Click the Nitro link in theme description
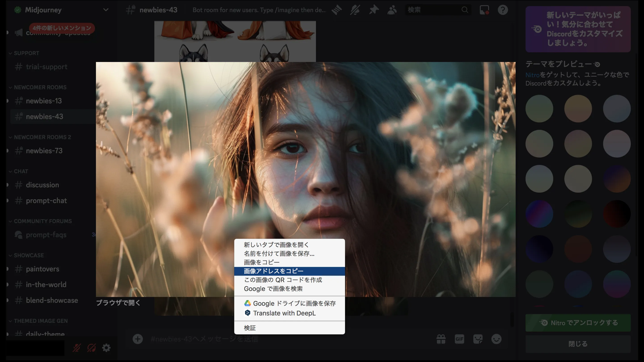 532,75
